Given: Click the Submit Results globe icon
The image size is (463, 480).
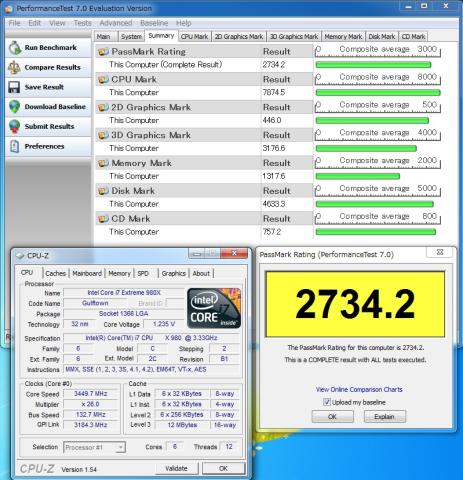Looking at the screenshot, I should [x=14, y=126].
